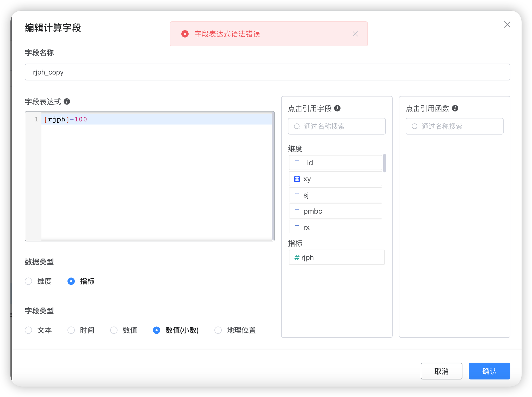Click the text type icon for _id
The height and width of the screenshot is (397, 532).
click(x=297, y=163)
